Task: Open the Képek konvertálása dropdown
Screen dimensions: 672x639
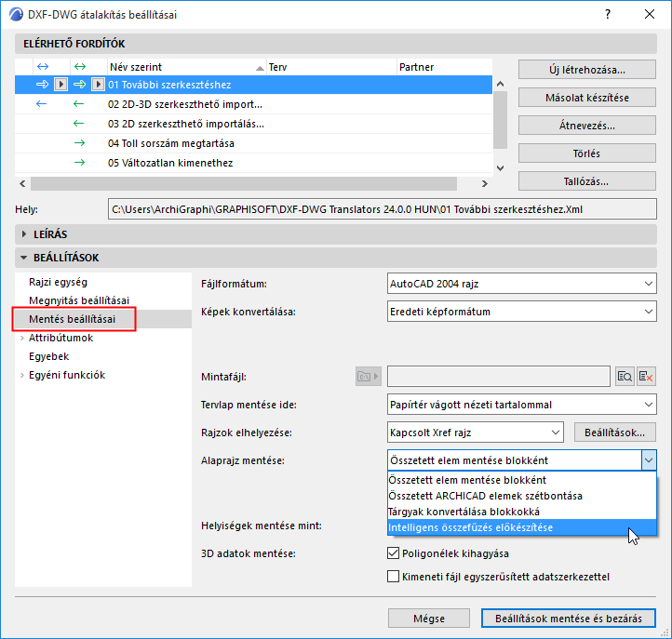Action: click(x=521, y=312)
